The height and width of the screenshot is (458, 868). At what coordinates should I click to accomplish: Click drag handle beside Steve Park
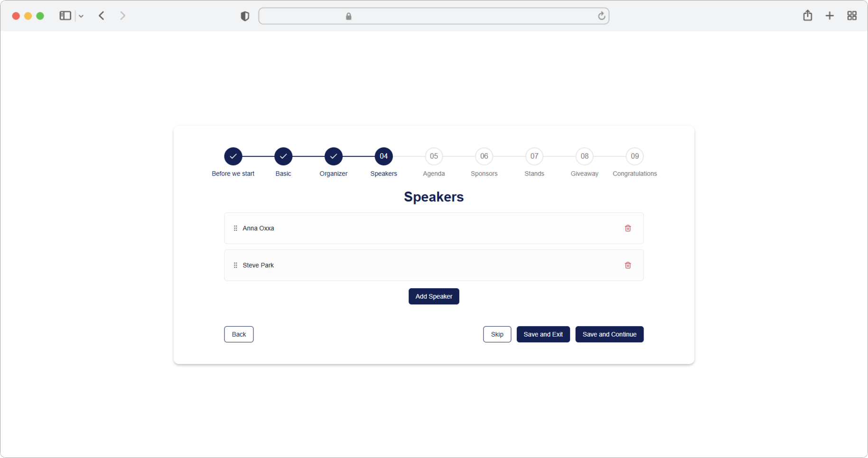(235, 265)
